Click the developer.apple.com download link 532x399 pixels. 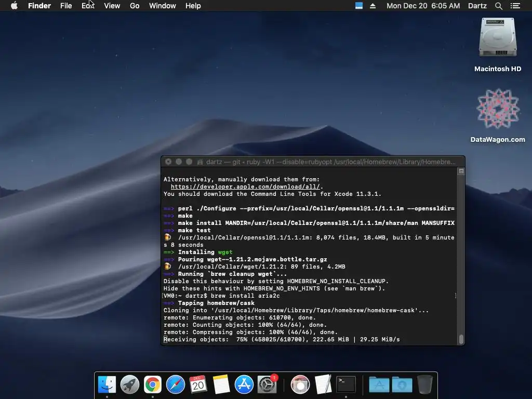pos(245,187)
